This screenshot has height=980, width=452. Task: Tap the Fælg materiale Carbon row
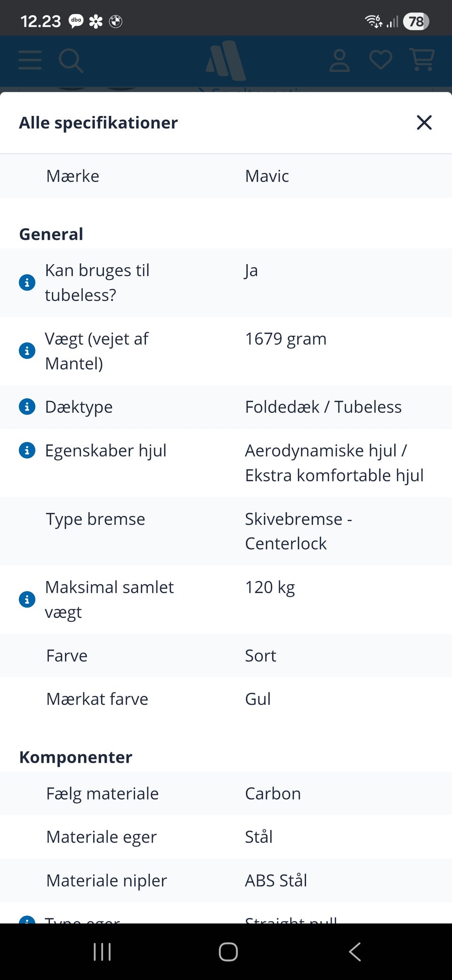[226, 794]
